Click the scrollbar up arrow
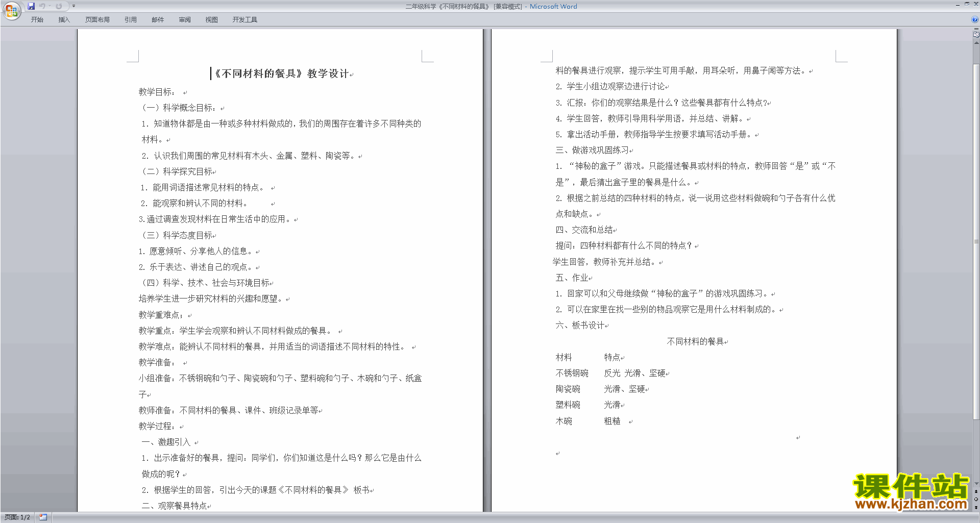Viewport: 980px width, 523px height. tap(976, 43)
